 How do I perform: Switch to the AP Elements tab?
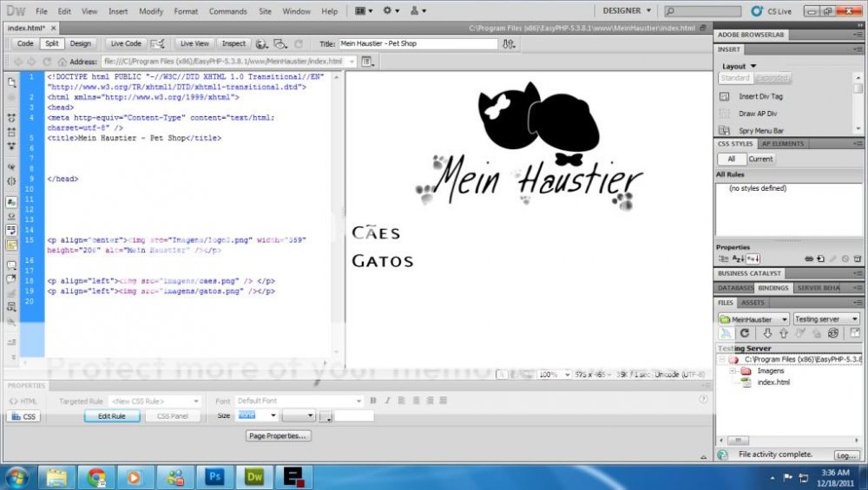[783, 144]
